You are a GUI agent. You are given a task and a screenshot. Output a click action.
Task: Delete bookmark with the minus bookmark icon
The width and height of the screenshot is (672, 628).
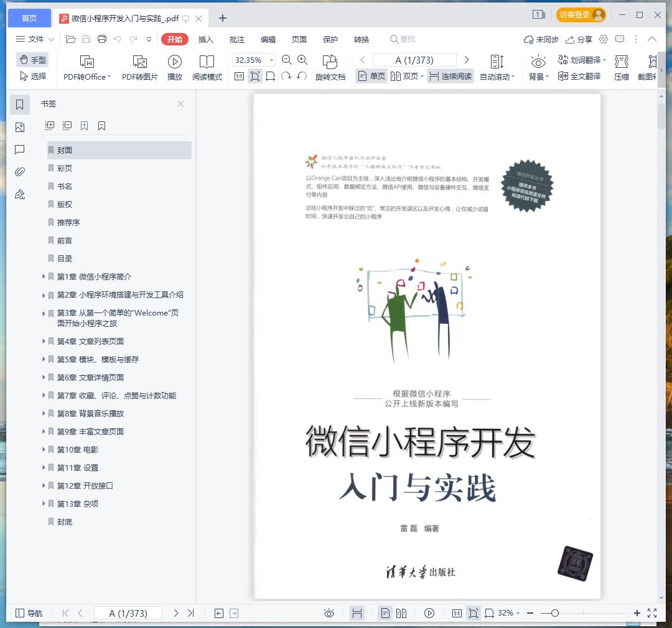101,126
